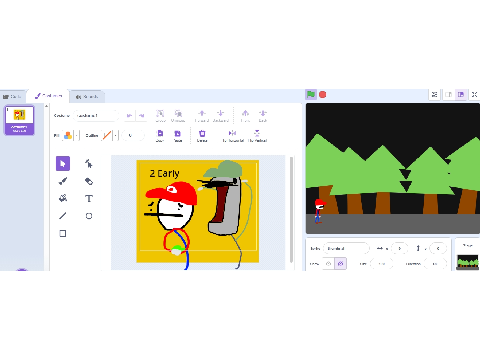This screenshot has height=360, width=480.
Task: Click the red stop button
Action: [322, 95]
